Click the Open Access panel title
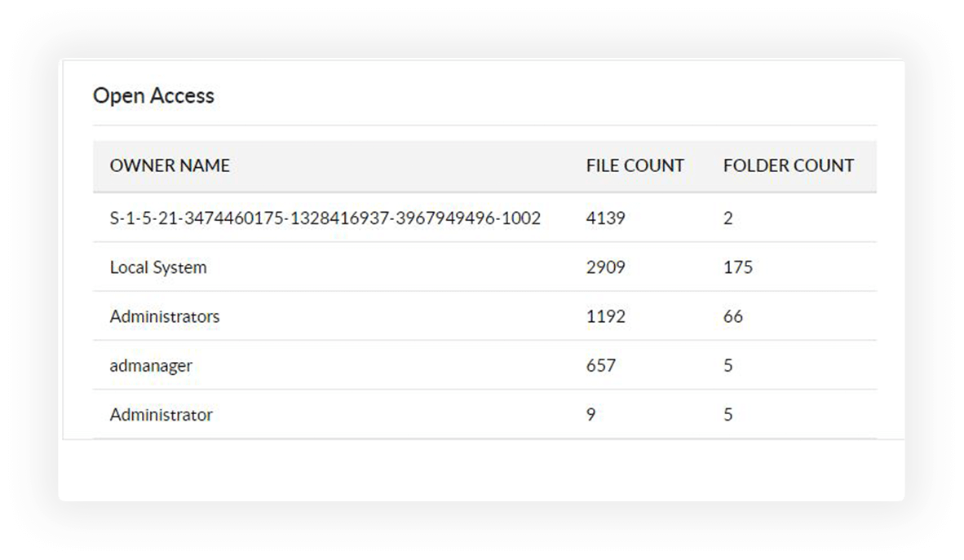The width and height of the screenshot is (964, 560). point(153,95)
